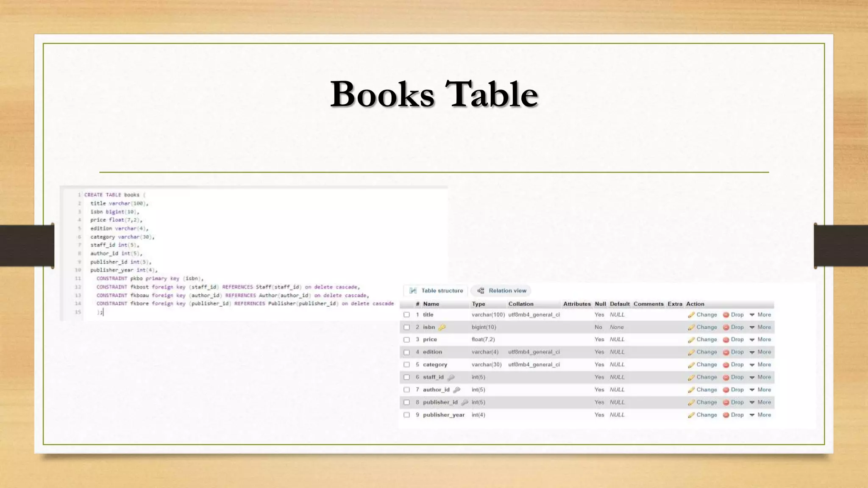The width and height of the screenshot is (868, 488).
Task: Click Change pencil icon for publisher_year row
Action: click(x=691, y=415)
